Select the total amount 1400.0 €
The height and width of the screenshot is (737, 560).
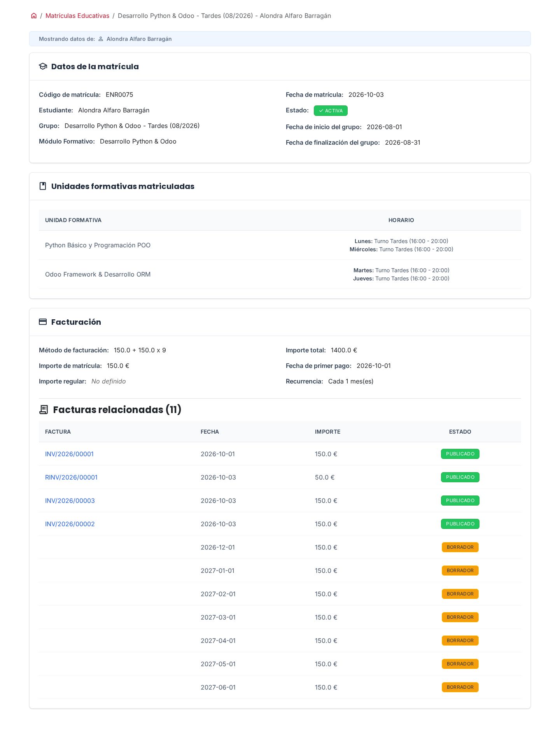[344, 350]
